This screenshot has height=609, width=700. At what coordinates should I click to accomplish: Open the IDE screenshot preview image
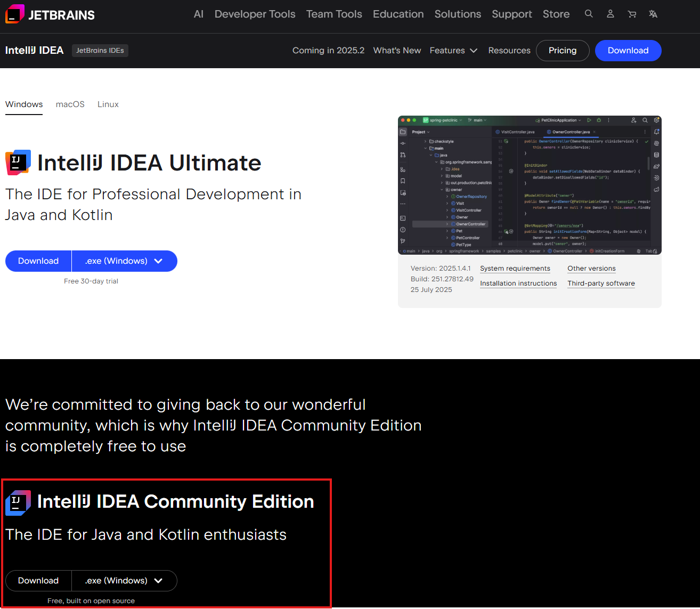pyautogui.click(x=530, y=185)
